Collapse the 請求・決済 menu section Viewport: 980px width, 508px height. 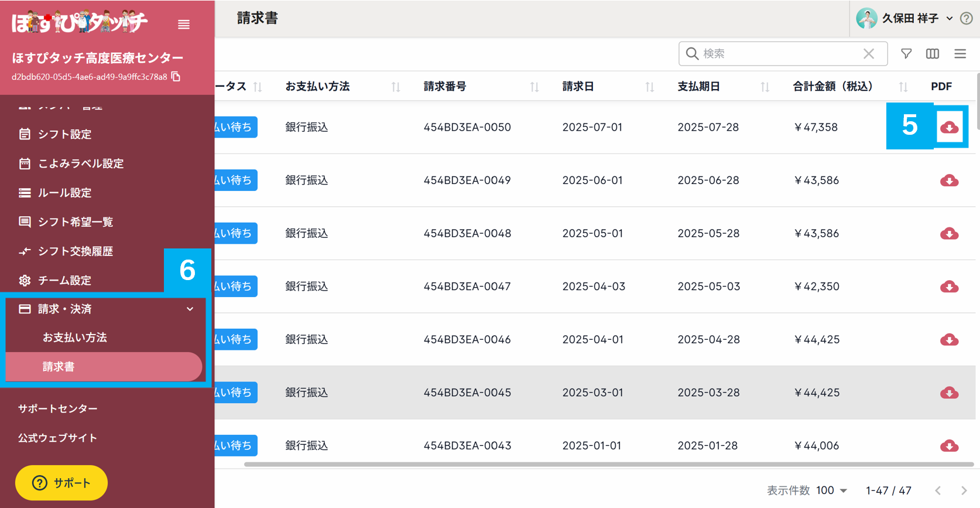click(x=190, y=309)
